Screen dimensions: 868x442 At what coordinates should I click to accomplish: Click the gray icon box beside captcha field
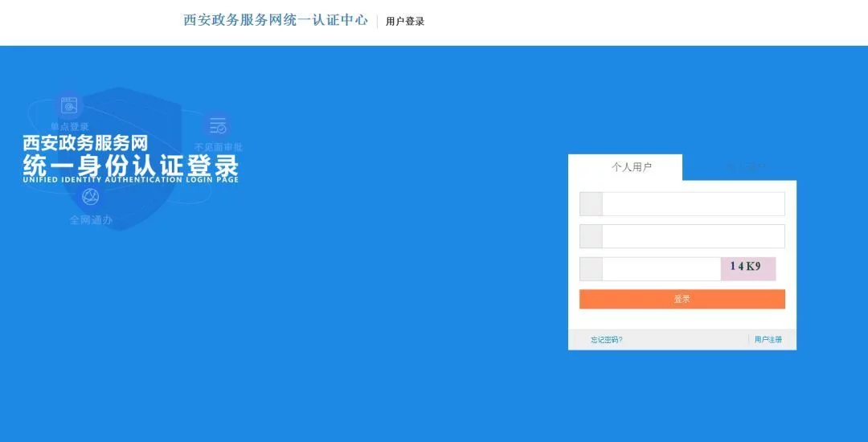592,269
